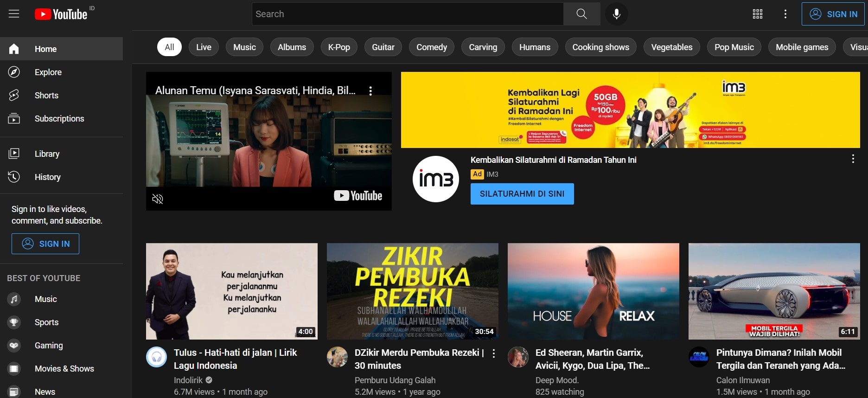868x398 pixels.
Task: Click the Library icon in sidebar
Action: (14, 154)
